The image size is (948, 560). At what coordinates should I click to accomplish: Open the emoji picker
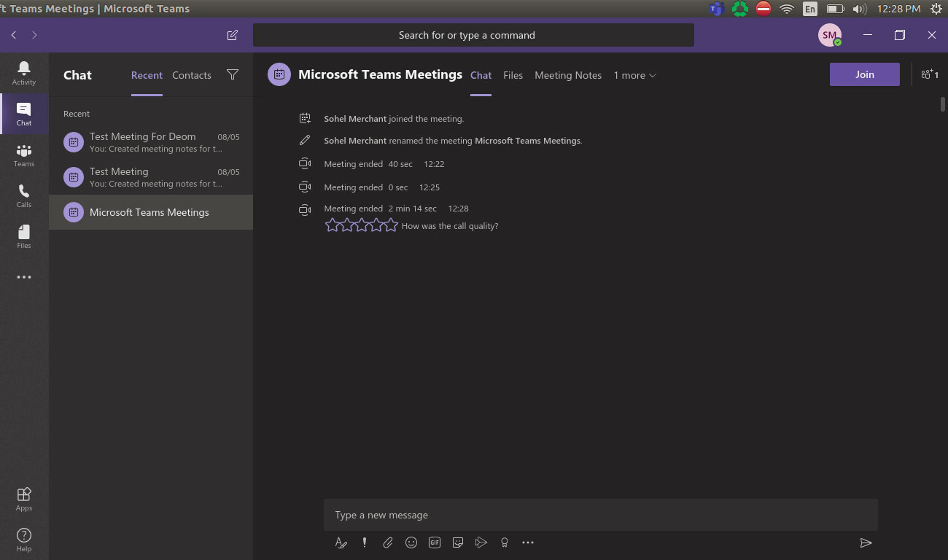(x=411, y=542)
